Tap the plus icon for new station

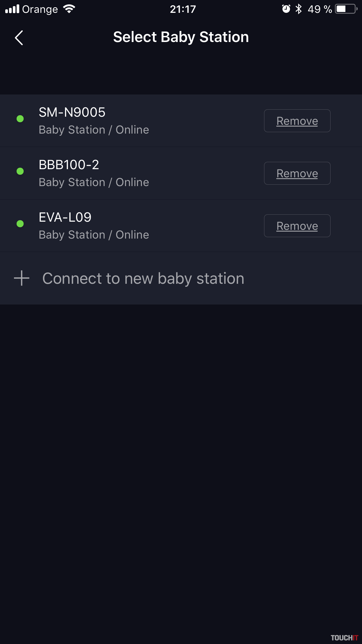pyautogui.click(x=22, y=278)
